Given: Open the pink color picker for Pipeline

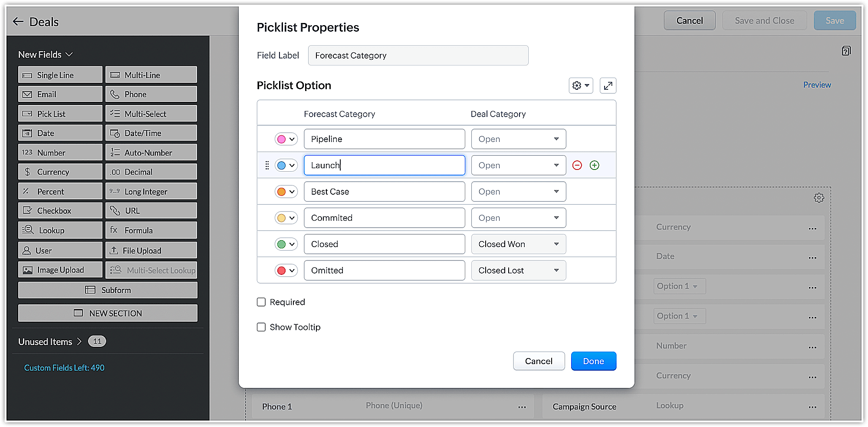Looking at the screenshot, I should (286, 139).
